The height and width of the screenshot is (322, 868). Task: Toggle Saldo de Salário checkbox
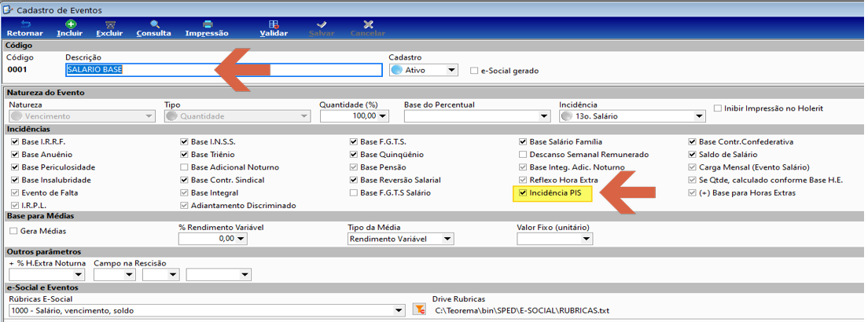[692, 155]
